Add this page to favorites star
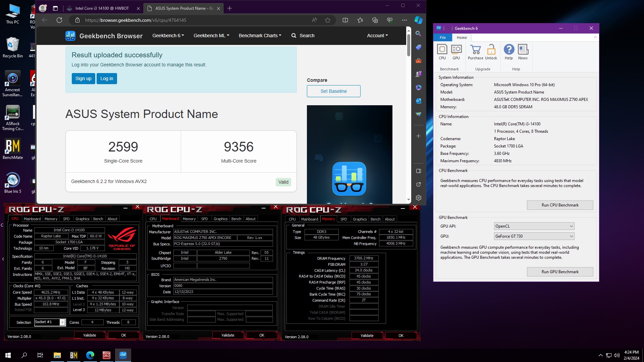The width and height of the screenshot is (644, 362). (328, 20)
